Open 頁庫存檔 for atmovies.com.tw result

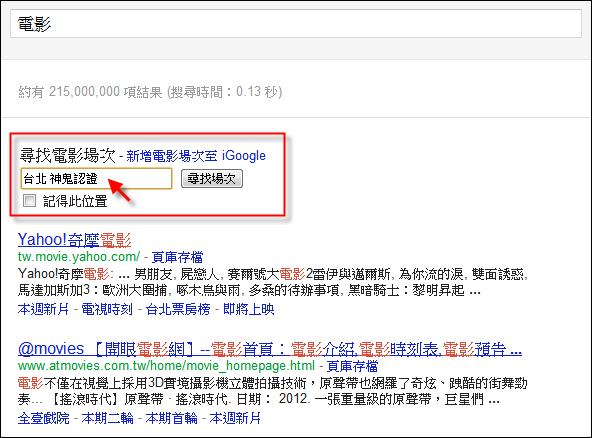click(352, 366)
